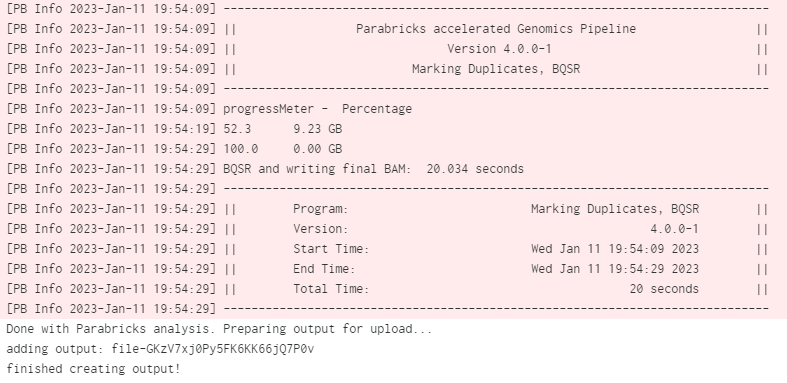Viewport: 787px width, 383px height.
Task: Click the 'finished creating output!' line
Action: tap(93, 369)
